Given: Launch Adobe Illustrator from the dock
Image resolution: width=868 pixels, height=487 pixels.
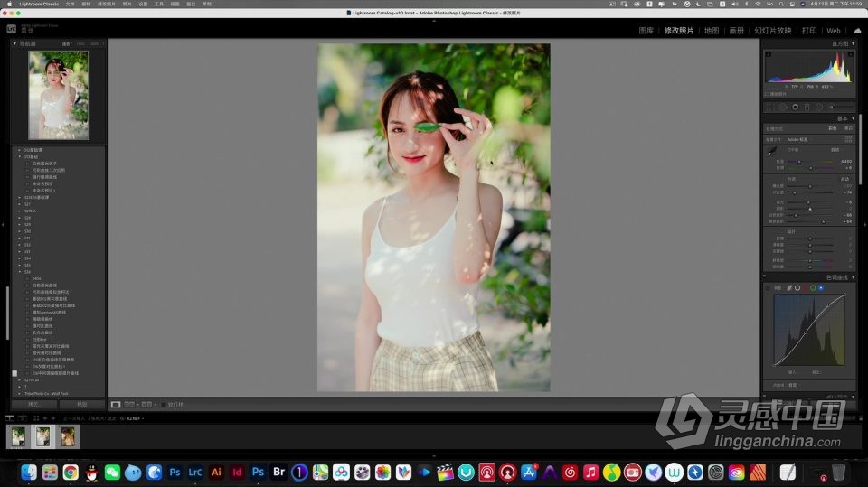Looking at the screenshot, I should (x=216, y=472).
